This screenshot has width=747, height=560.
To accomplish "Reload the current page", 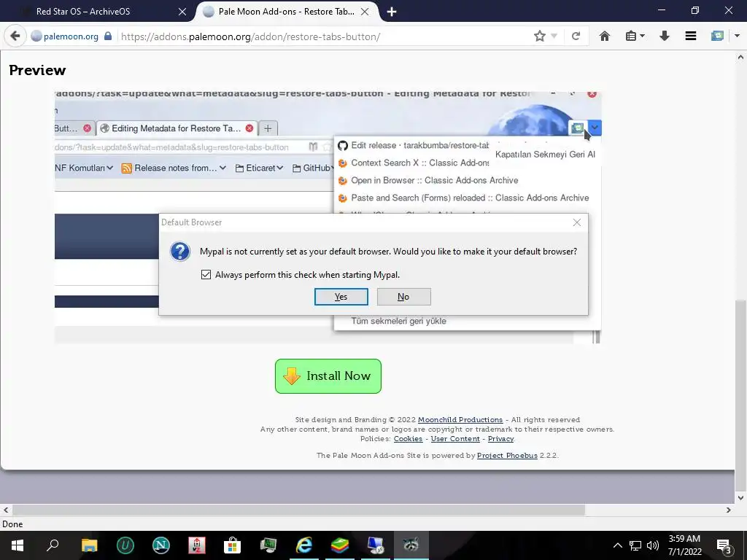I will coord(576,36).
